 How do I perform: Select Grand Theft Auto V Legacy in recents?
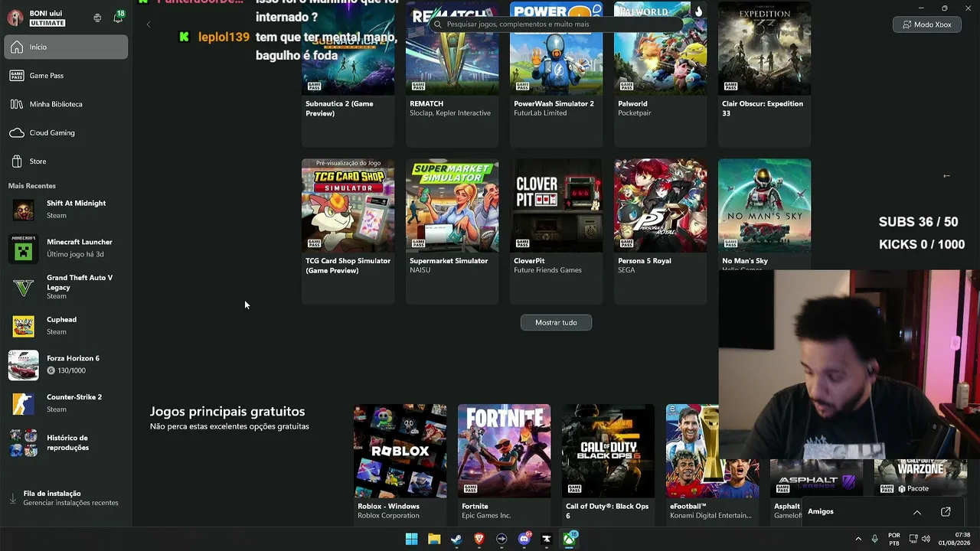(x=66, y=287)
